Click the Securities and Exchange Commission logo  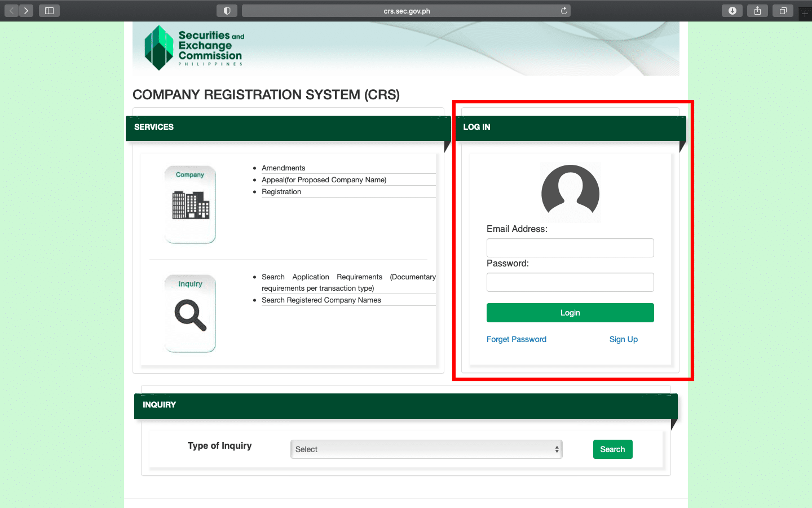coord(193,48)
